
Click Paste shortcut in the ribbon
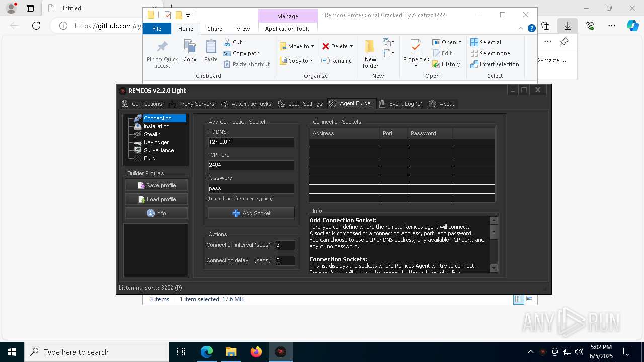[x=247, y=64]
